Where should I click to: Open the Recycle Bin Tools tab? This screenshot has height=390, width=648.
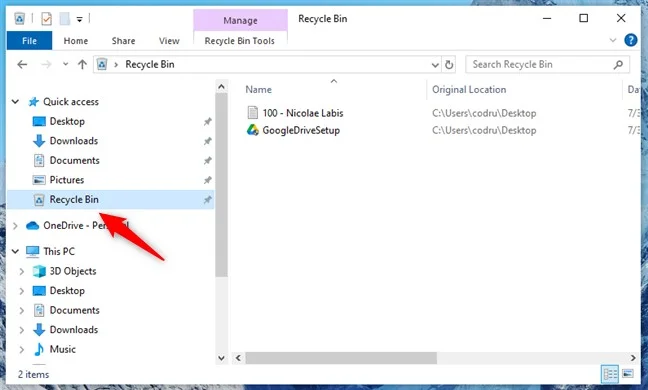(x=240, y=40)
